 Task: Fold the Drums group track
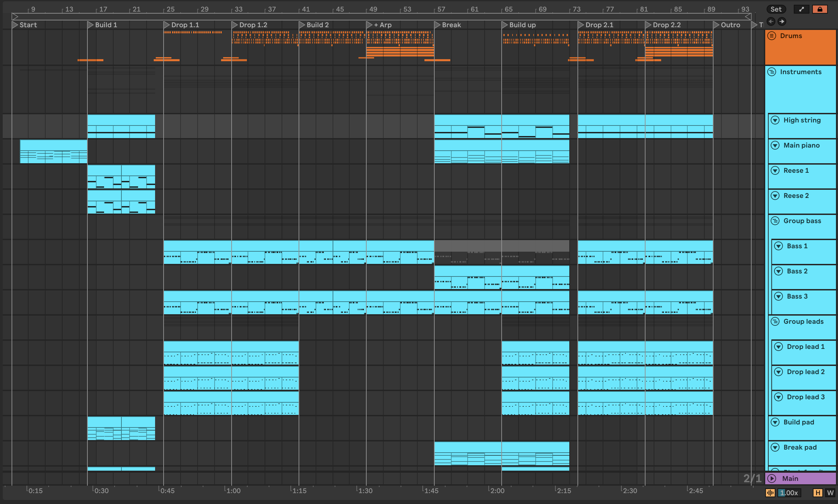772,36
